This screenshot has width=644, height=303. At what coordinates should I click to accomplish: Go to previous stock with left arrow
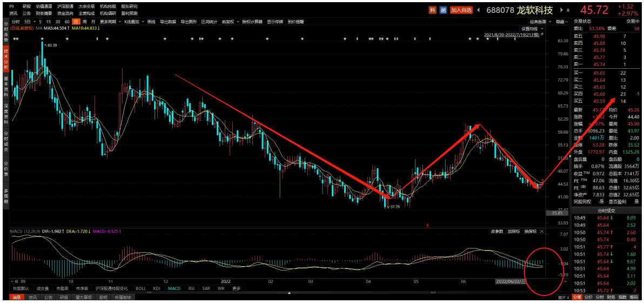[479, 10]
